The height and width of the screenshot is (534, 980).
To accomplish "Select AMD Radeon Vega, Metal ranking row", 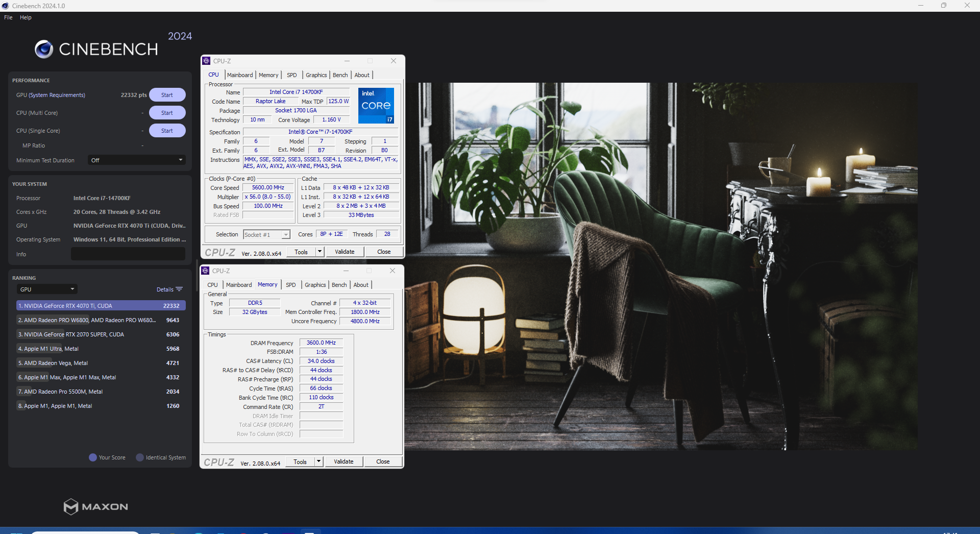I will coord(101,363).
